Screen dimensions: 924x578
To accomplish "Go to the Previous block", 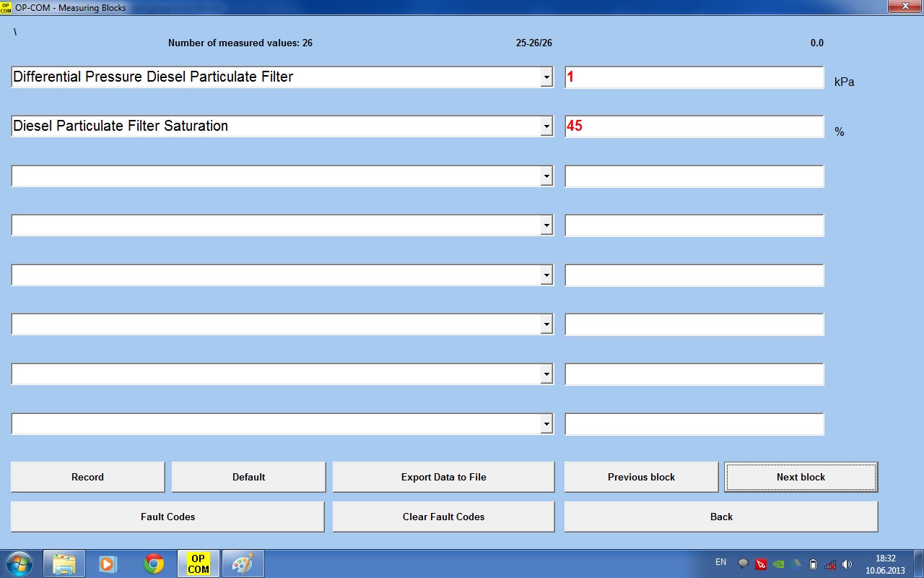I will click(x=641, y=477).
